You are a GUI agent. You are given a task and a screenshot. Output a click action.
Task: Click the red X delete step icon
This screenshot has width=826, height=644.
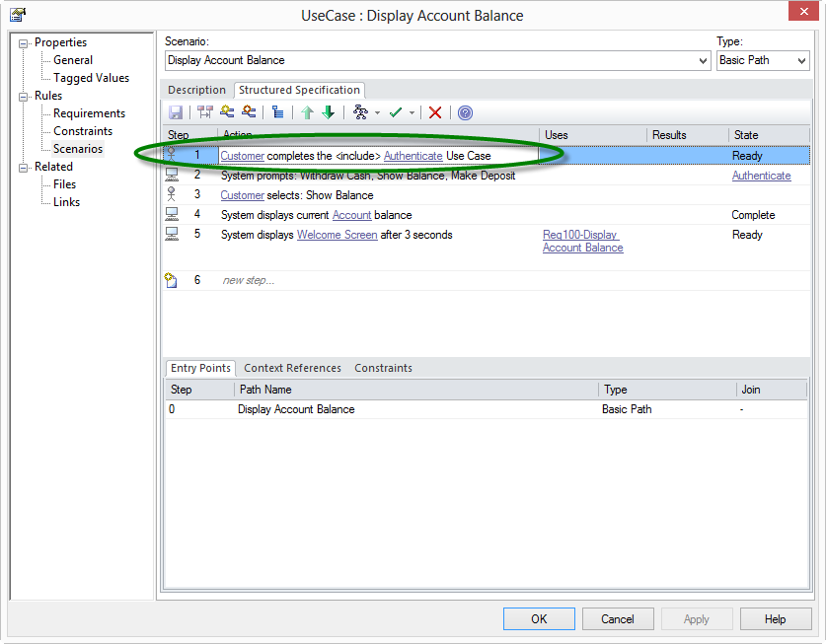point(435,112)
